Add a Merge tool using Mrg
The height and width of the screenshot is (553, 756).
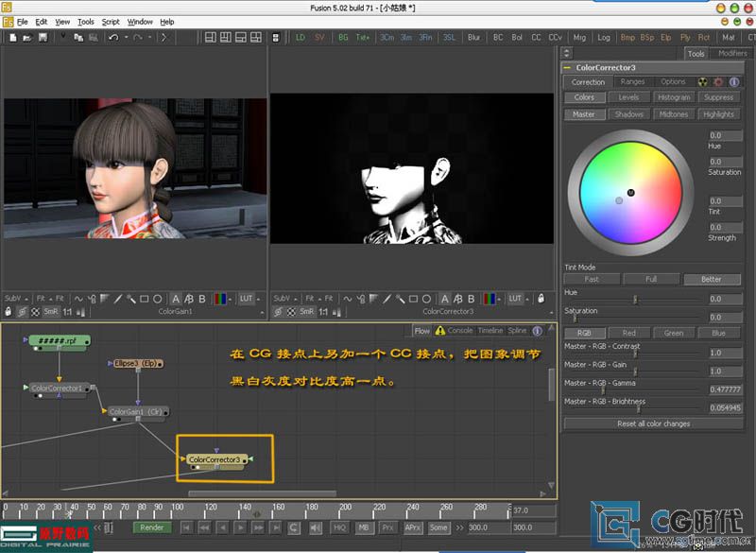coord(579,38)
